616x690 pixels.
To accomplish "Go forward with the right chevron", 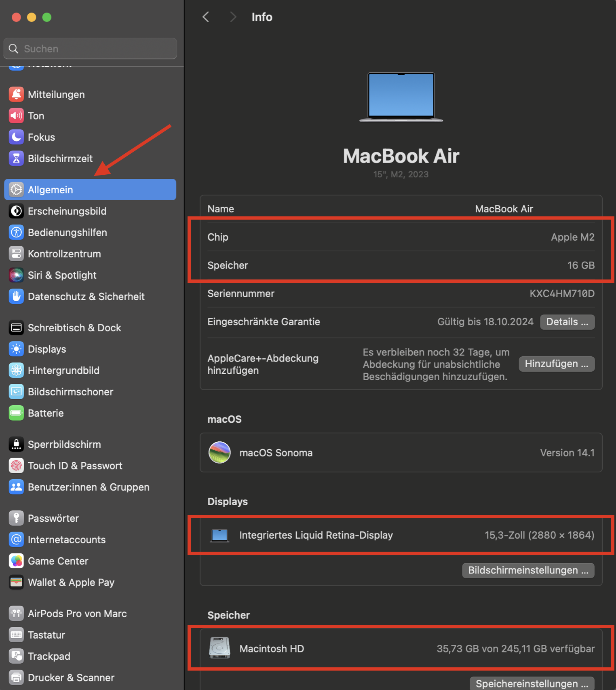I will point(233,17).
